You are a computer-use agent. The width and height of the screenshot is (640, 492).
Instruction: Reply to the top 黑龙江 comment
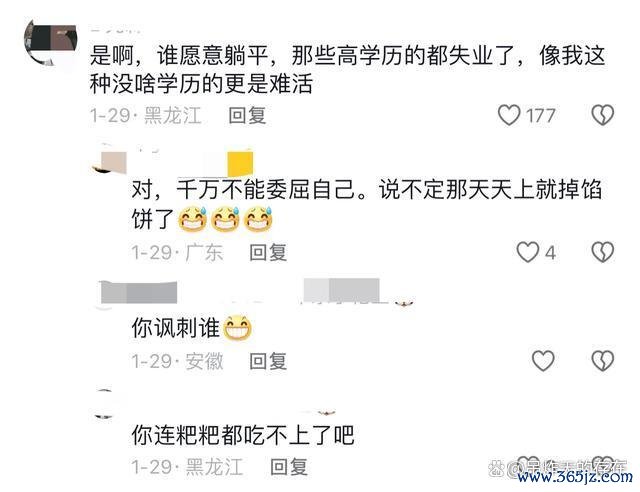[x=247, y=116]
